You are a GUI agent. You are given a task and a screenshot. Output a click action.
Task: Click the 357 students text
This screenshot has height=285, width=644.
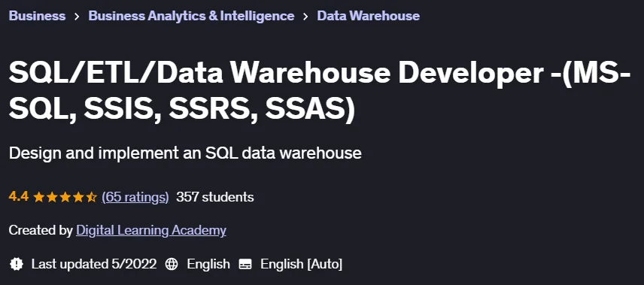[x=215, y=197]
